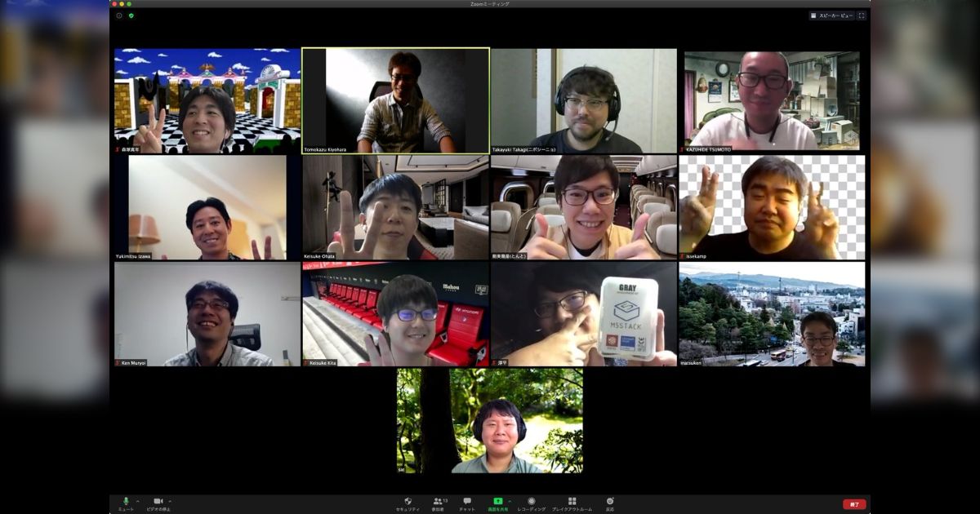Start a recording of the meeting
980x514 pixels.
tap(531, 502)
